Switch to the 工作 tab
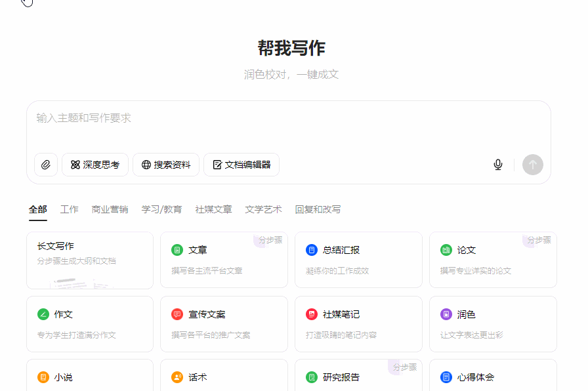 pyautogui.click(x=70, y=209)
